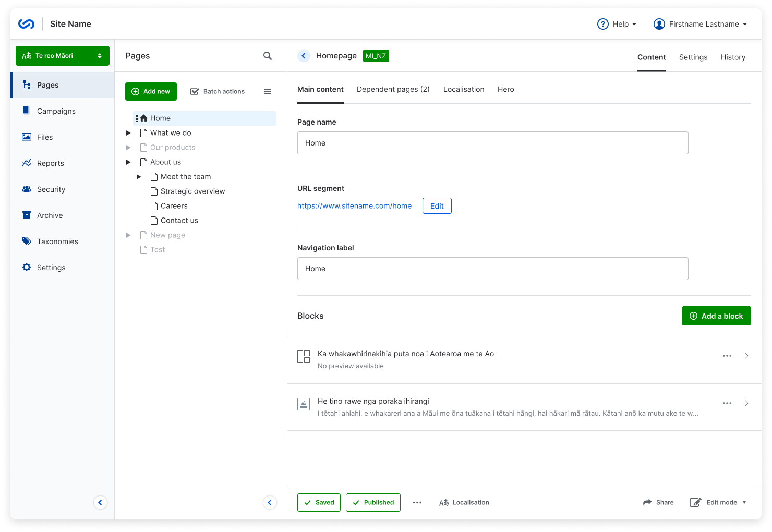Click the list view icon beside Batch actions
Viewport: 772px width, 532px height.
point(268,92)
